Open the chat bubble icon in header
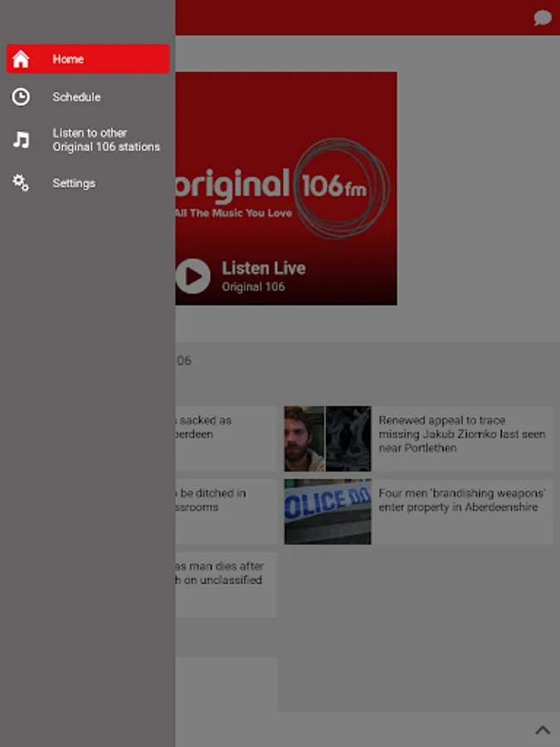This screenshot has width=560, height=747. tap(543, 18)
